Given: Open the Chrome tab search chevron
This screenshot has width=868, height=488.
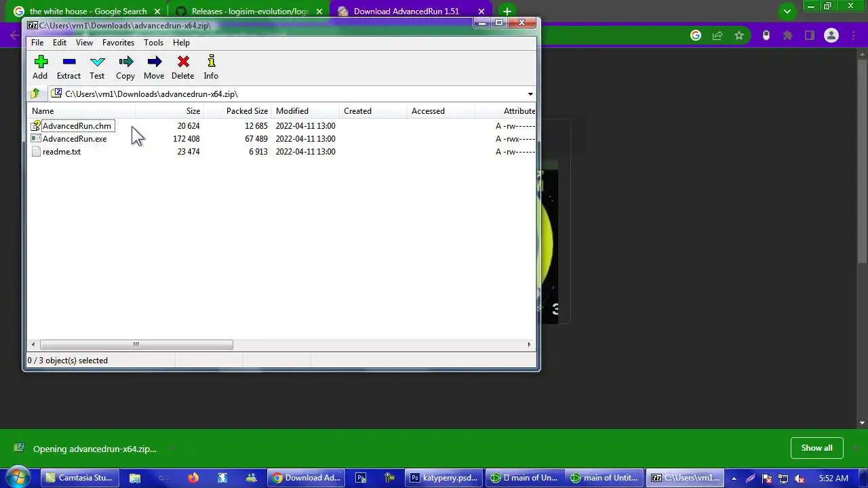Looking at the screenshot, I should tap(787, 12).
